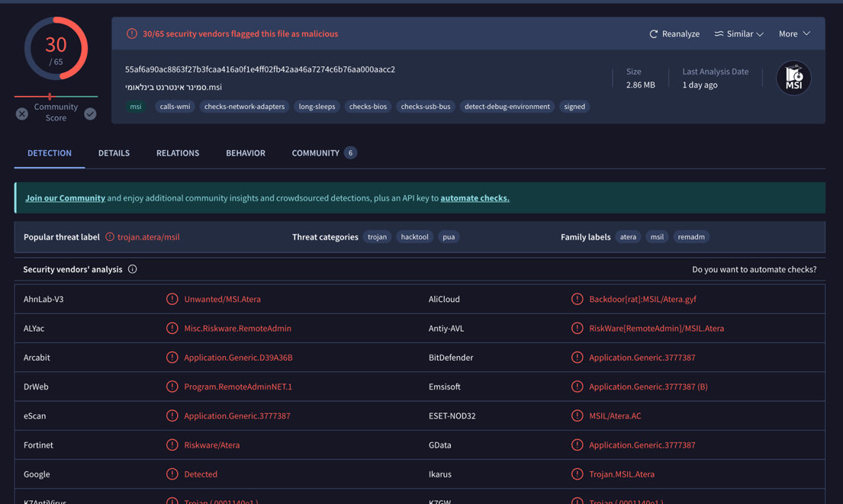The width and height of the screenshot is (843, 504).
Task: Click the Application.Generic.D39A36B result
Action: [x=238, y=358]
